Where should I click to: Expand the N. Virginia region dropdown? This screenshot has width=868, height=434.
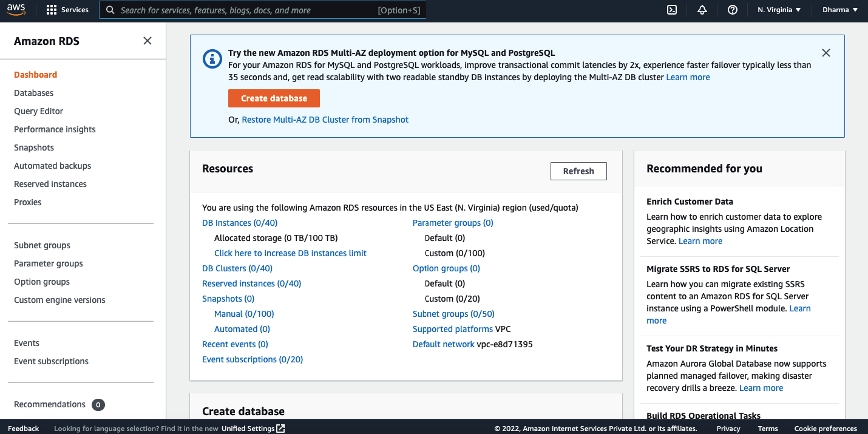779,10
